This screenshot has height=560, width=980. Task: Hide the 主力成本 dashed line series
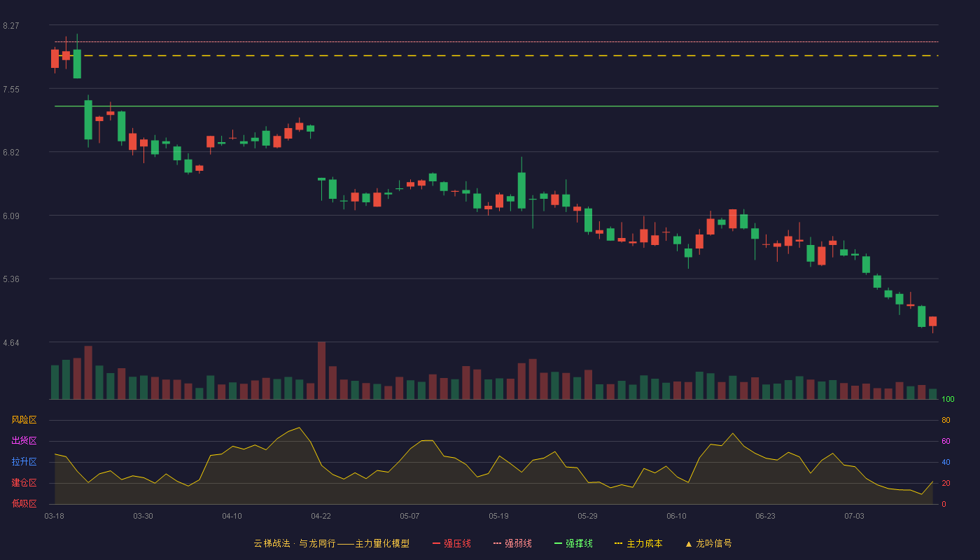(638, 543)
